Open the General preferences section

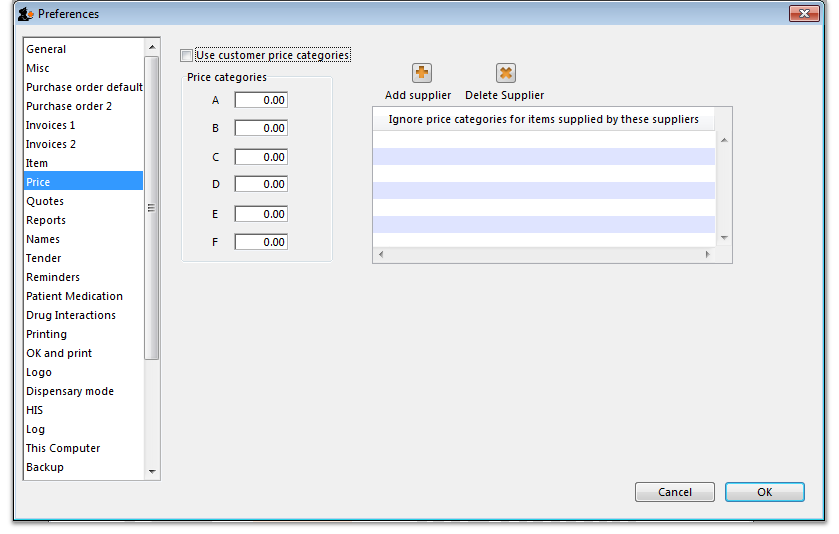[46, 49]
